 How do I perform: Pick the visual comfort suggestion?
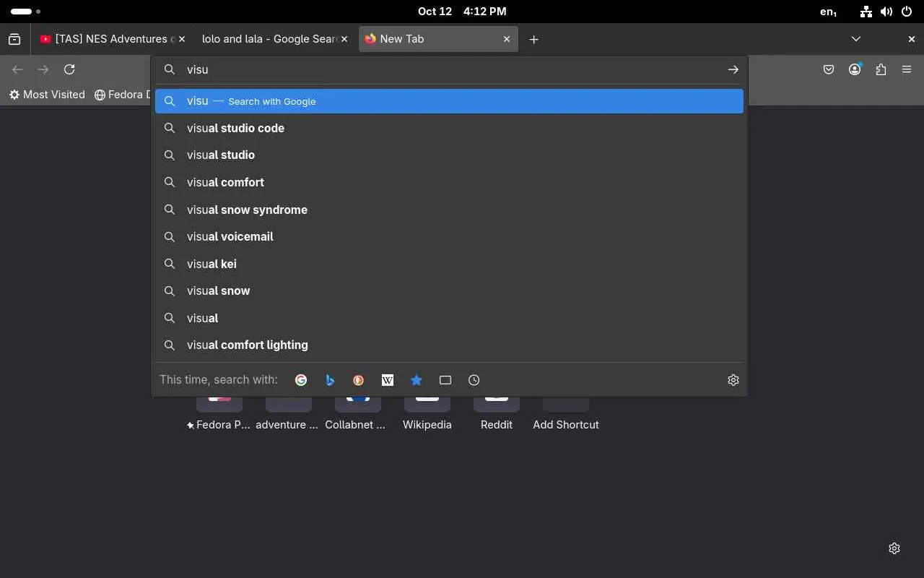pyautogui.click(x=449, y=182)
